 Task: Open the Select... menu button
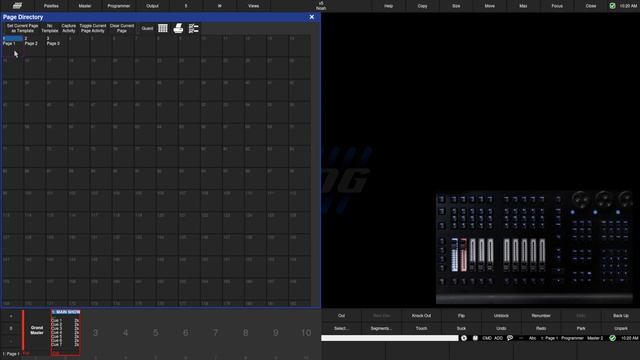pyautogui.click(x=341, y=328)
